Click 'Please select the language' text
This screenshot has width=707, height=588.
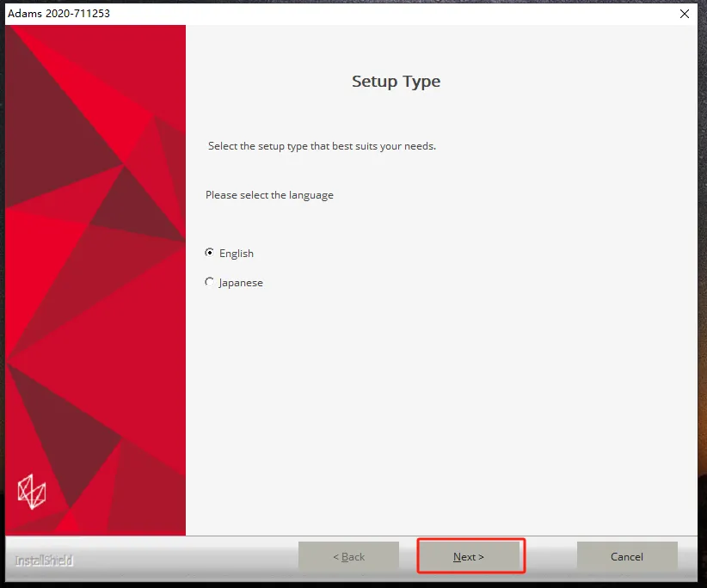[269, 195]
